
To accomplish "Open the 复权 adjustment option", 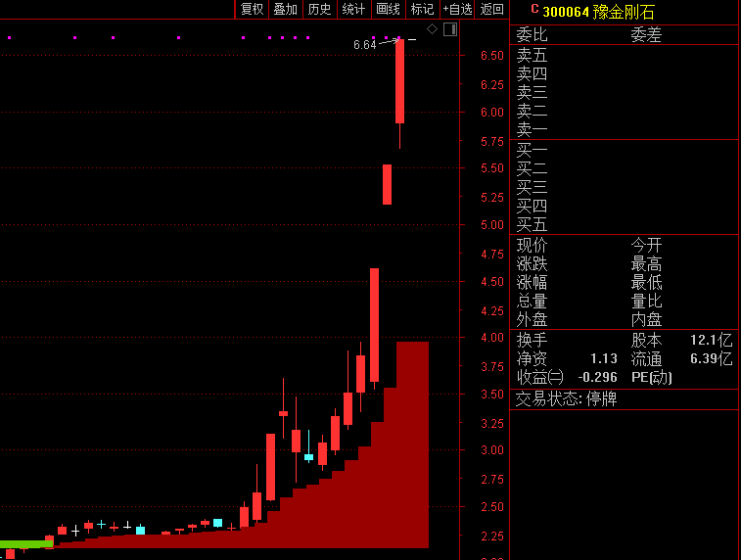I will click(x=252, y=9).
